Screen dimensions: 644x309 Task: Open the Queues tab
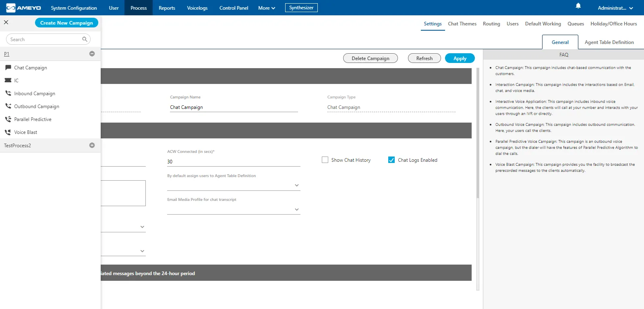click(576, 24)
